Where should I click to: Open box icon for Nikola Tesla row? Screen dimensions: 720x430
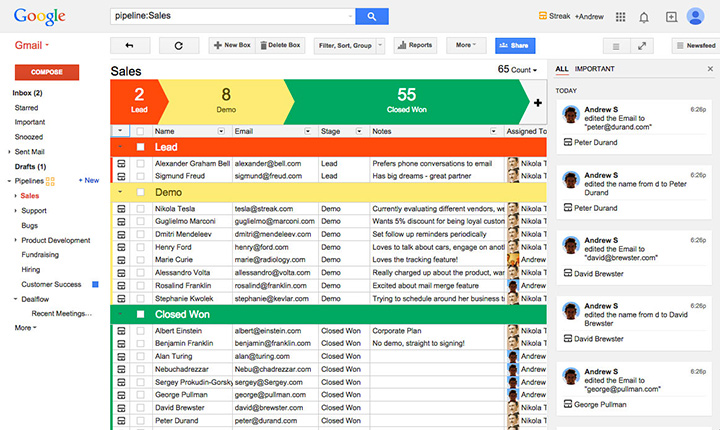pos(121,208)
